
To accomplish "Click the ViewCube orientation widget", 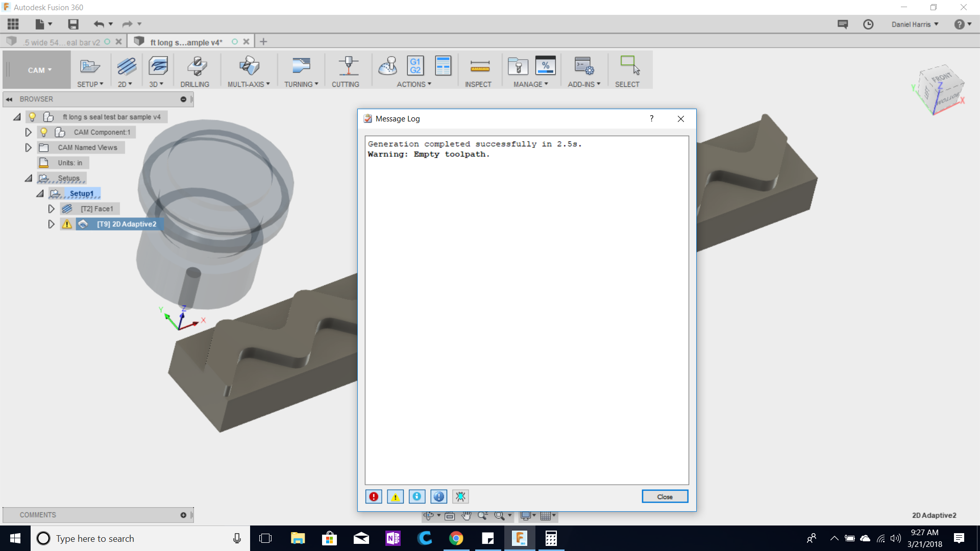I will [x=940, y=89].
